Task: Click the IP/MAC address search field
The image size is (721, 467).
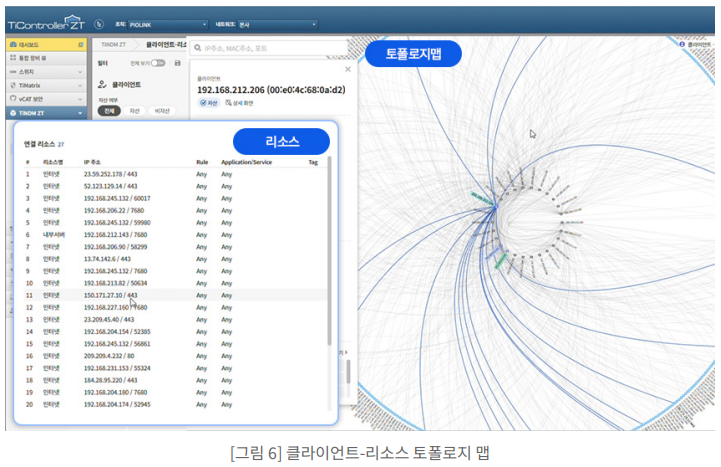Action: (x=270, y=46)
